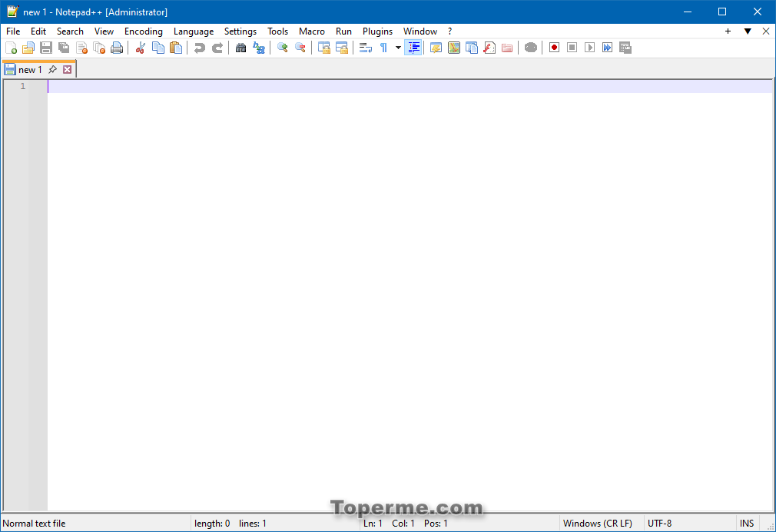The height and width of the screenshot is (532, 776).
Task: Click "Normal text file" in status bar
Action: [x=34, y=523]
